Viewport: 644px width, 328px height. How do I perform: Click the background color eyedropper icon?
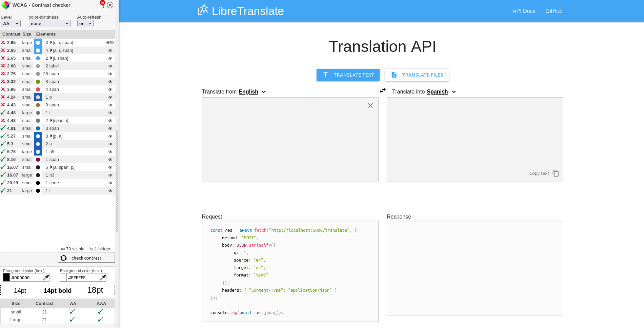tap(103, 277)
